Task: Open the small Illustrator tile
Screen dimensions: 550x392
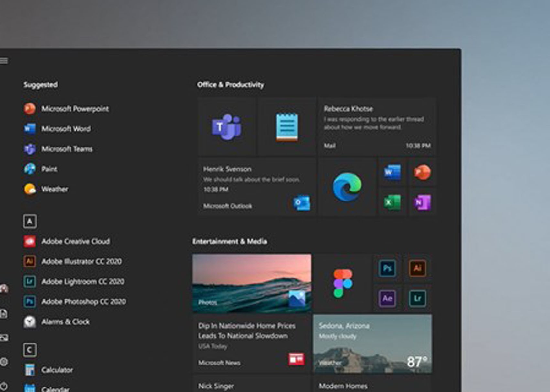Action: pyautogui.click(x=417, y=268)
